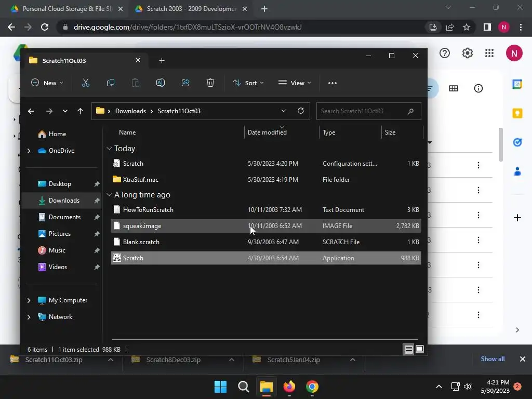Add a new File Explorer tab
This screenshot has width=532, height=399.
[162, 60]
